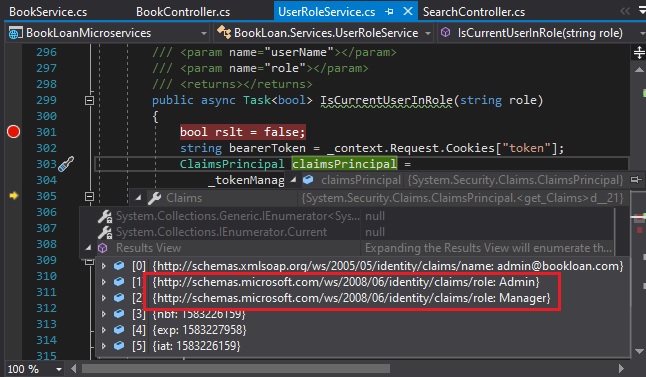
Task: Open the 100 % zoom level dropdown
Action: tap(59, 369)
